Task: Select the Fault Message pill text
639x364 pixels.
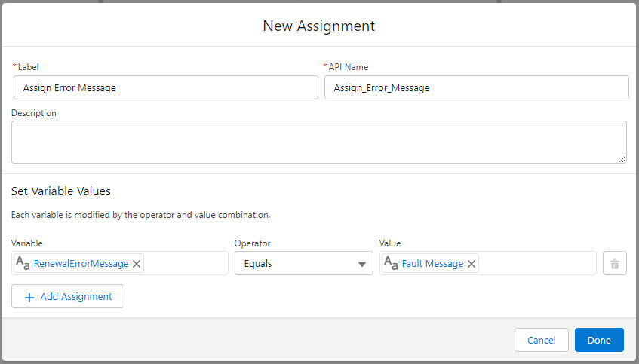Action: 432,264
